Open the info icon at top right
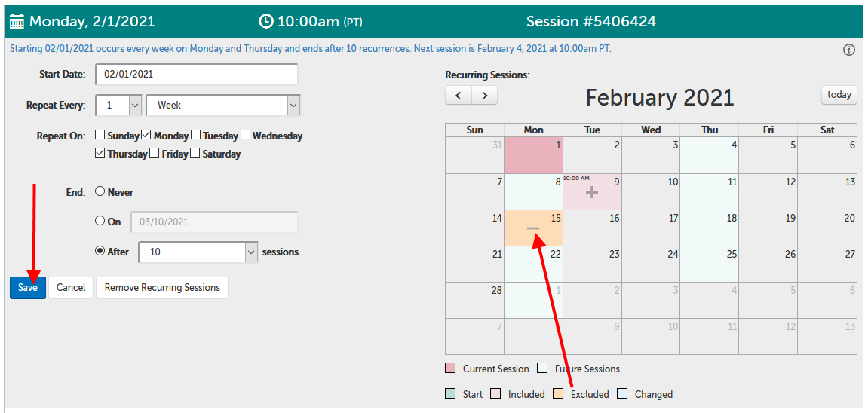The height and width of the screenshot is (413, 868). [849, 50]
